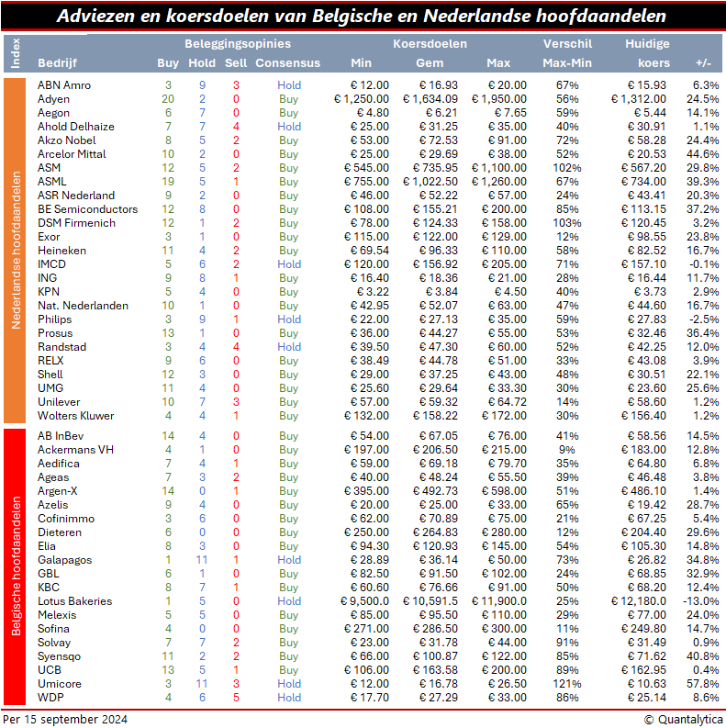The height and width of the screenshot is (728, 726).
Task: Select the Ahold Delhaize row name
Action: [x=75, y=127]
